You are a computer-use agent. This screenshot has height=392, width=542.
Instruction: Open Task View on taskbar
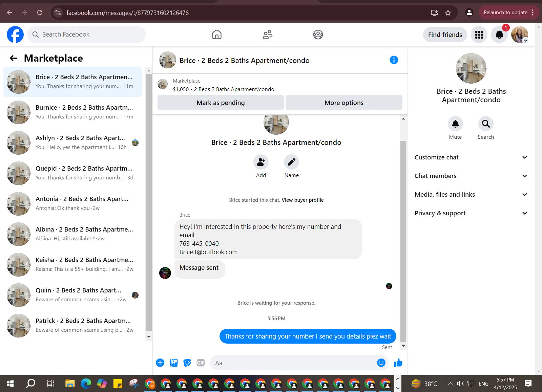coord(50,384)
